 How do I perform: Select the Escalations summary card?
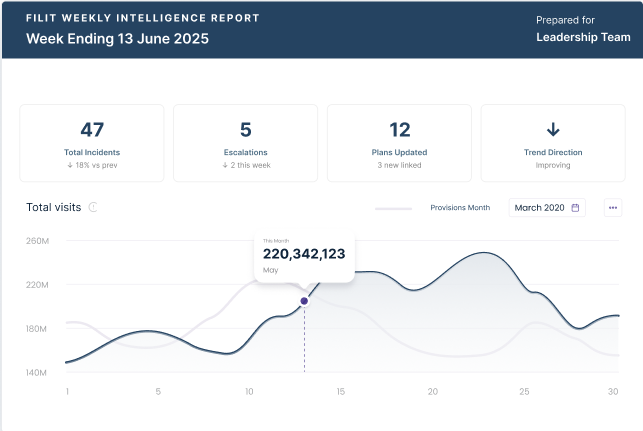click(x=245, y=143)
